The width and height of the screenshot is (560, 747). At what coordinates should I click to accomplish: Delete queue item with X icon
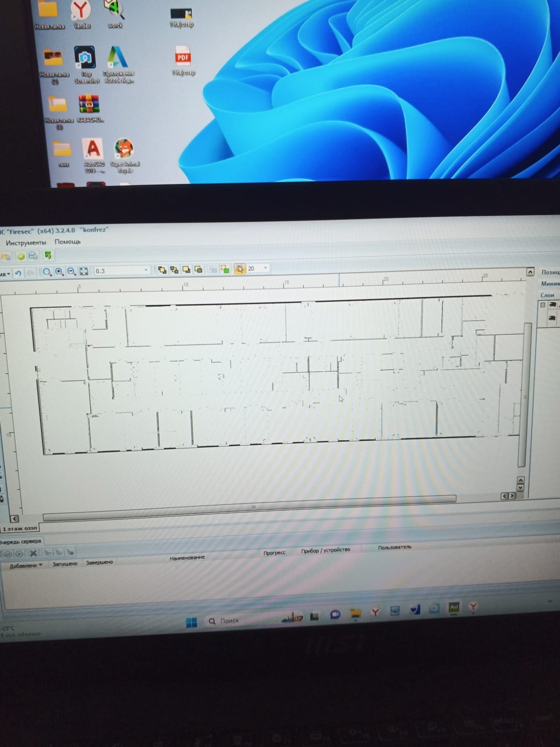point(33,553)
